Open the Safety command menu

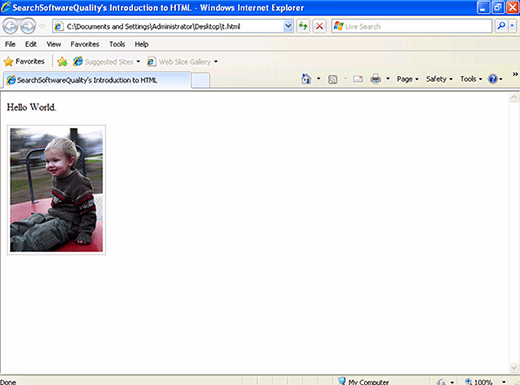[x=439, y=79]
